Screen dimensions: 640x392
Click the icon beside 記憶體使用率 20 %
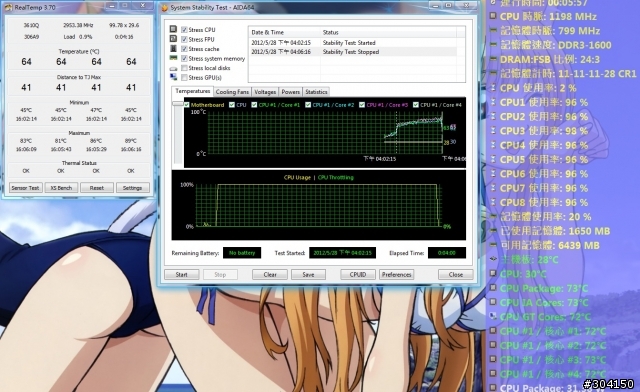493,216
